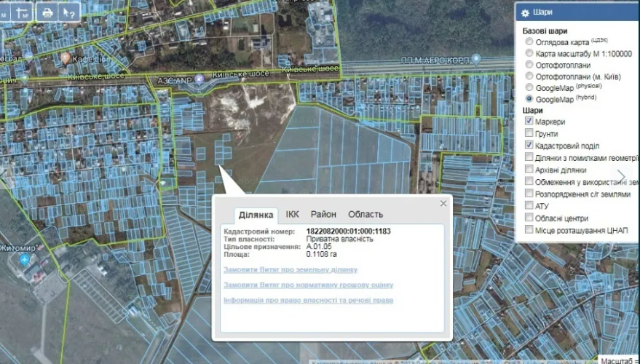Image resolution: width=640 pixels, height=364 pixels.
Task: Choose Оглядова карта base layer
Action: tap(529, 41)
